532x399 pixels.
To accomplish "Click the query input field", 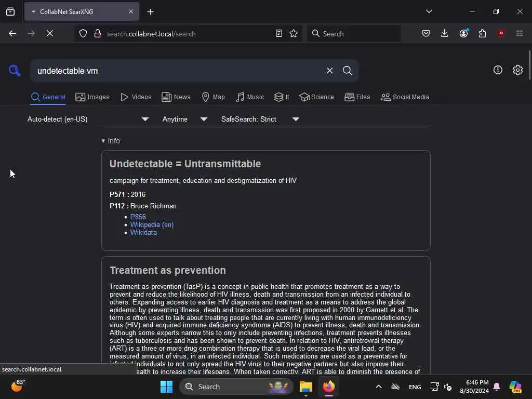I will tap(177, 71).
